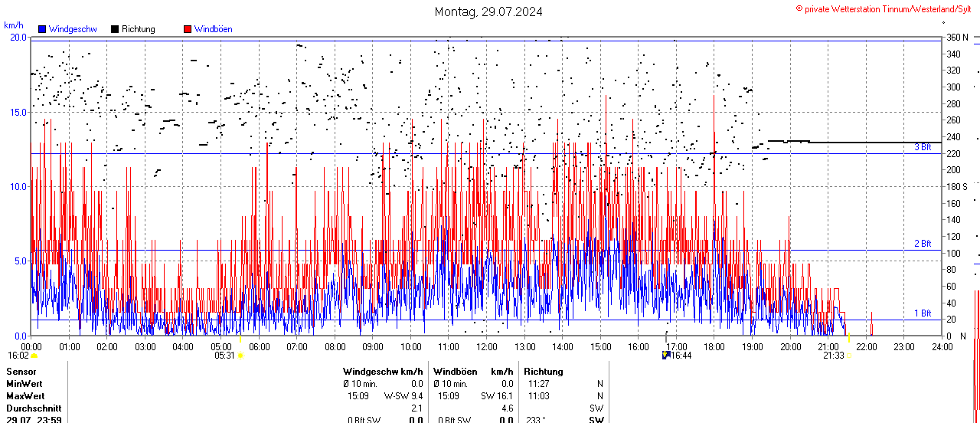Click the 18:00 time axis label

pos(714,347)
